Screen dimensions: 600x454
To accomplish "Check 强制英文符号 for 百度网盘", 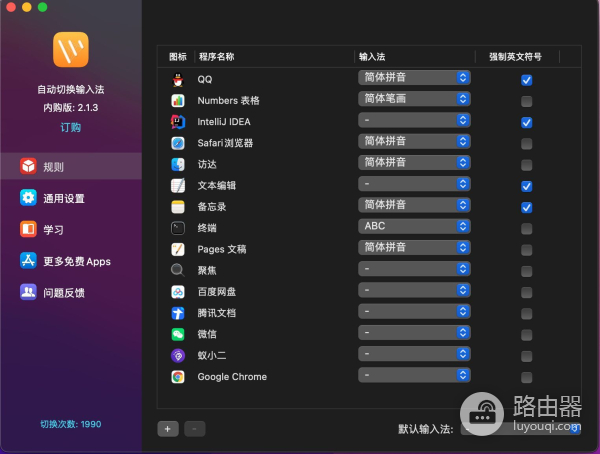I will [x=527, y=292].
